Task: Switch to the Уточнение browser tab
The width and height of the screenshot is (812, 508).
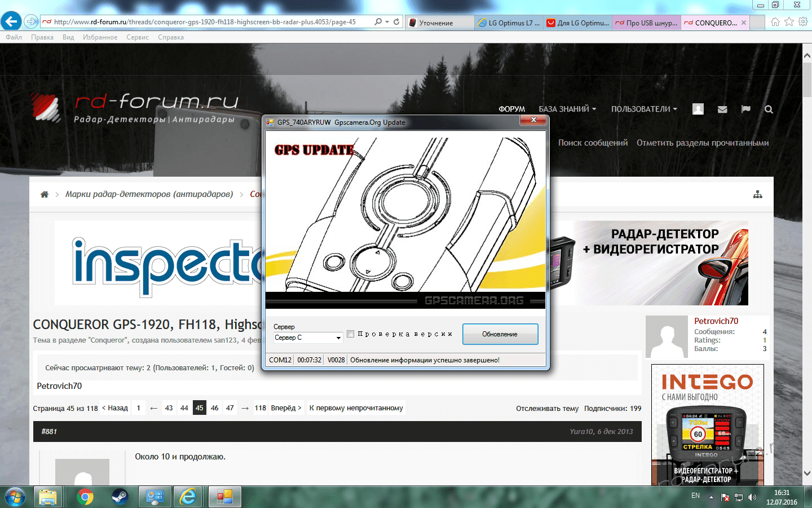Action: pos(440,23)
